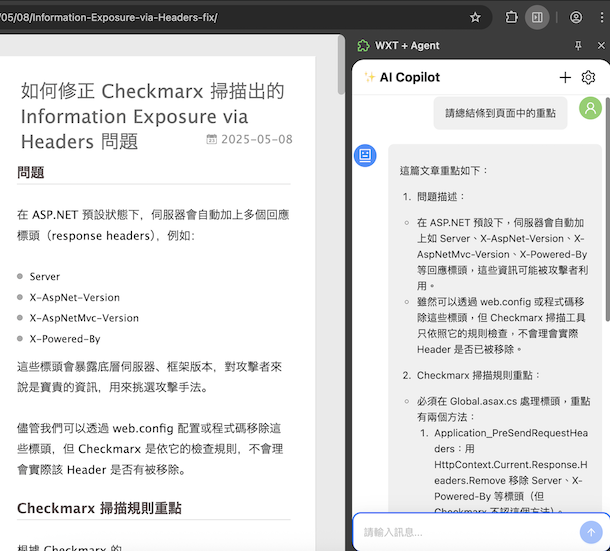Click the 必須在 Global.asax.cs bullet in reply
The image size is (610, 551).
(x=503, y=409)
